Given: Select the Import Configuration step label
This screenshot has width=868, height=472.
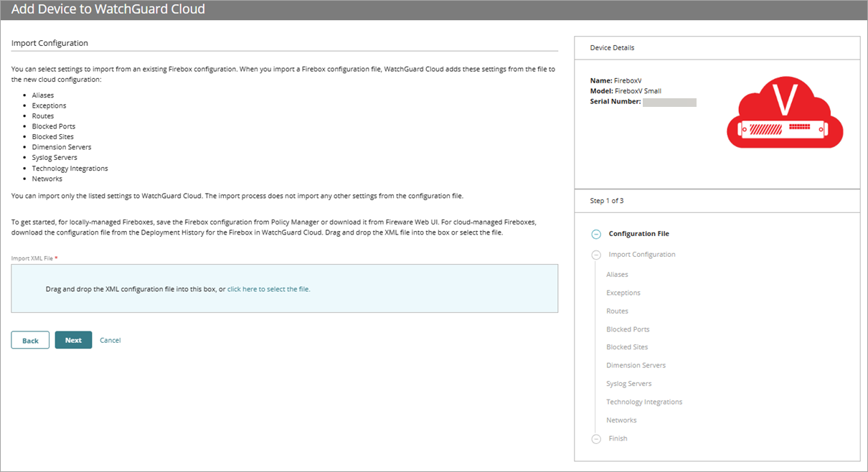Looking at the screenshot, I should [642, 255].
